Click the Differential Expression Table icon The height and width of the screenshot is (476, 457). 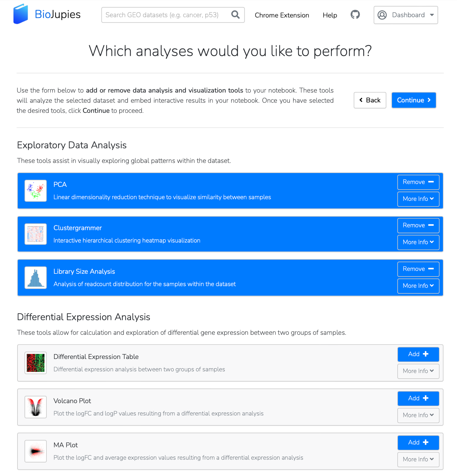[x=35, y=363]
